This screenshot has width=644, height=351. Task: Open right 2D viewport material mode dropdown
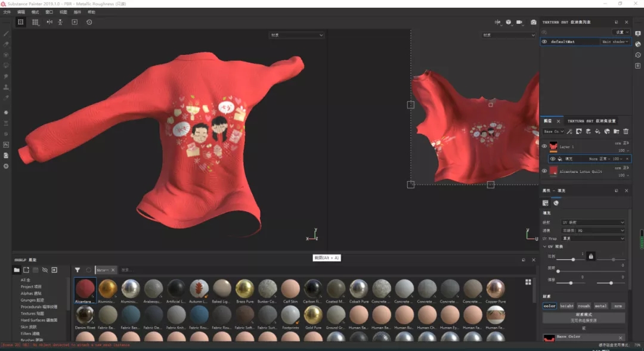coord(509,35)
